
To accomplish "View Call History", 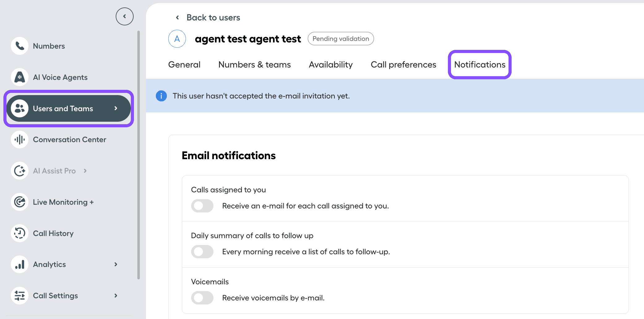I will 53,233.
